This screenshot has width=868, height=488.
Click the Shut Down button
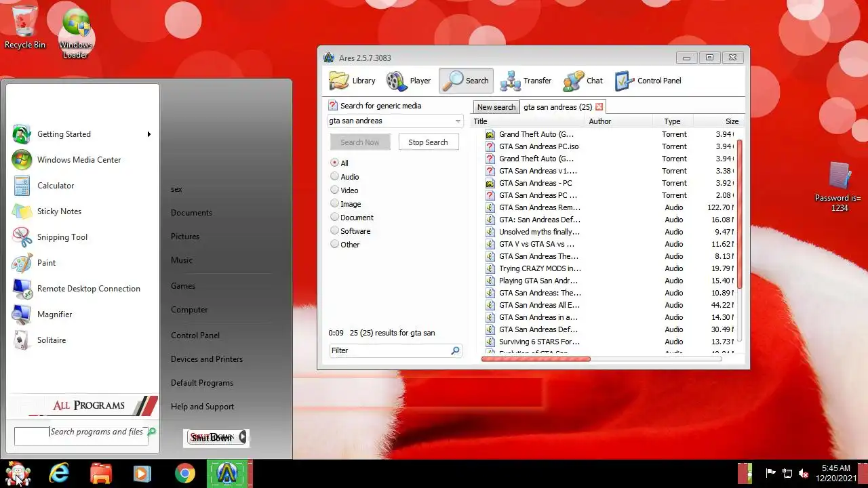tap(216, 437)
